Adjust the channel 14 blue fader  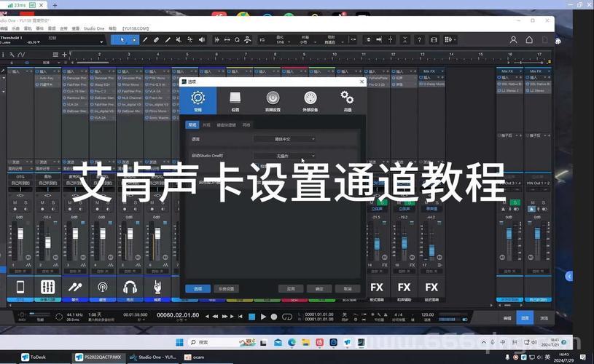[377, 244]
